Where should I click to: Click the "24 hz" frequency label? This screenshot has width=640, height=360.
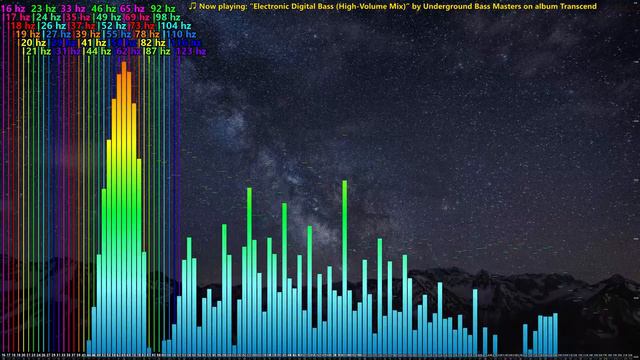click(48, 18)
